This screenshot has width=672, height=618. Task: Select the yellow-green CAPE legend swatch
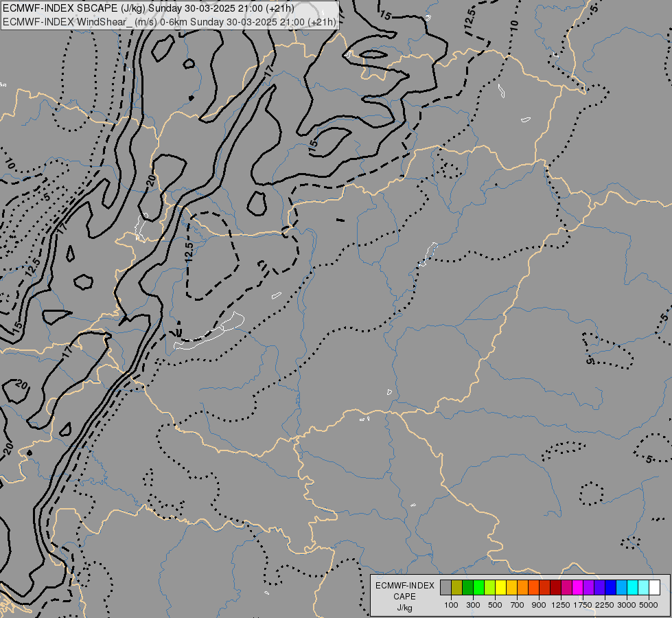[x=490, y=588]
